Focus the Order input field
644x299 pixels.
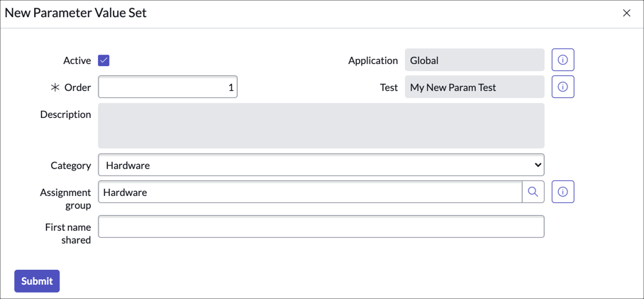[x=167, y=87]
